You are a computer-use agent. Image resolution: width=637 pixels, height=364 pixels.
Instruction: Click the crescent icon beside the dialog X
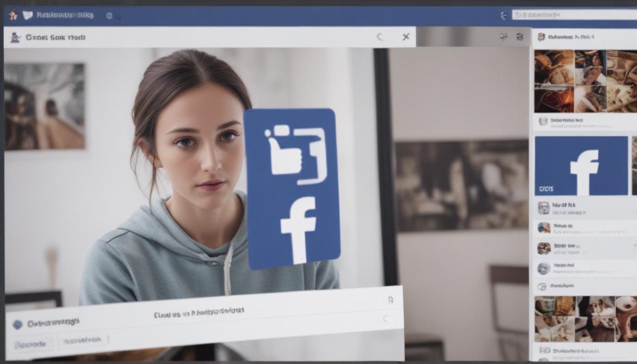point(380,37)
